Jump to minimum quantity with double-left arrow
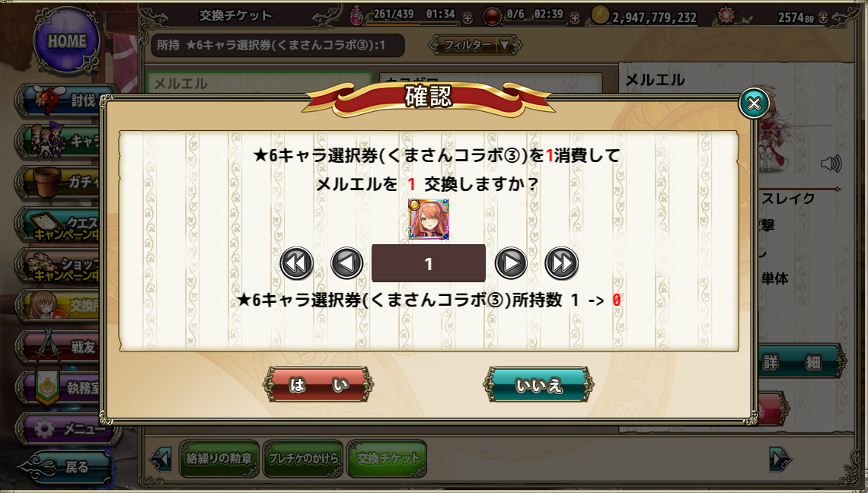 297,263
